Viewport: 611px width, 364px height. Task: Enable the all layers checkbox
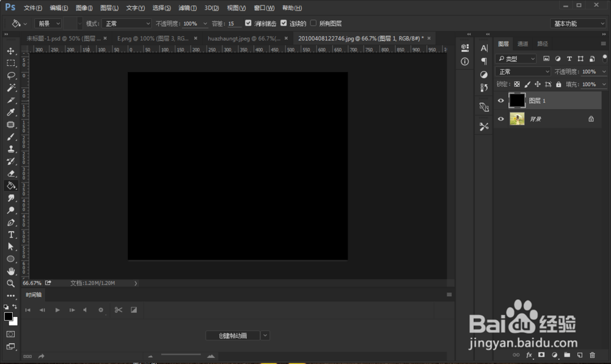313,23
